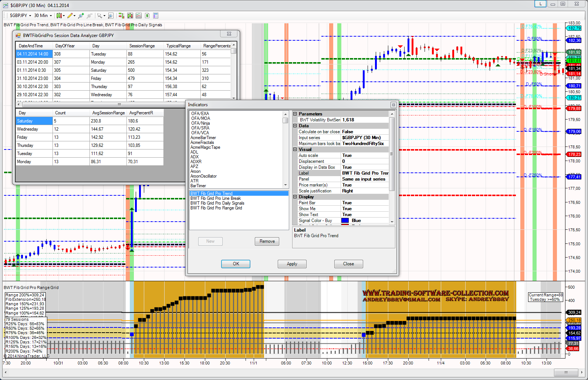
Task: Click the strategies line chart icon
Action: [x=139, y=16]
